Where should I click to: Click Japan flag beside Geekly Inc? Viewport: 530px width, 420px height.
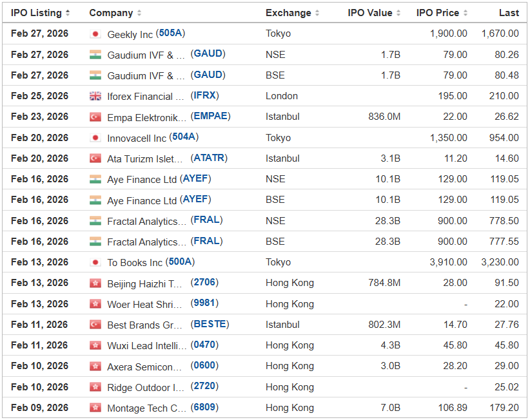pyautogui.click(x=95, y=33)
